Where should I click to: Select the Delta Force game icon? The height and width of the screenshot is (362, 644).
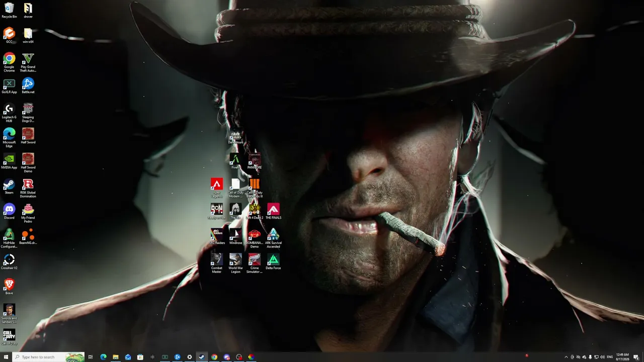273,261
